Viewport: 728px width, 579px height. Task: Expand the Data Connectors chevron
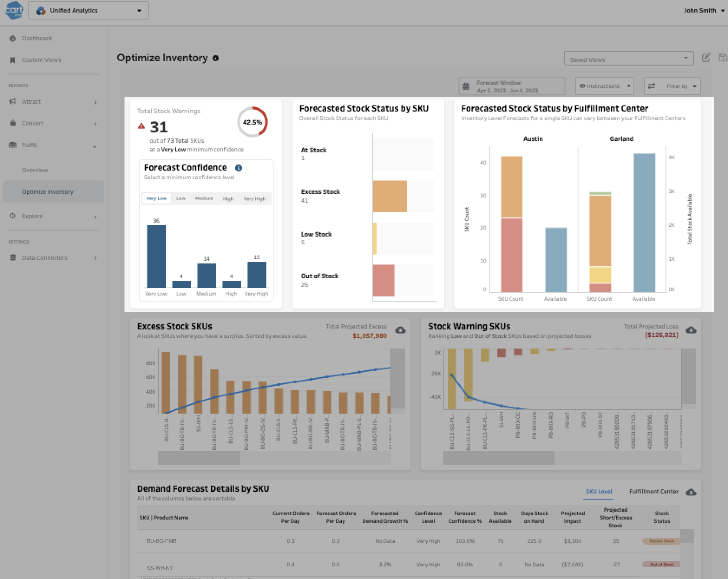[x=95, y=258]
